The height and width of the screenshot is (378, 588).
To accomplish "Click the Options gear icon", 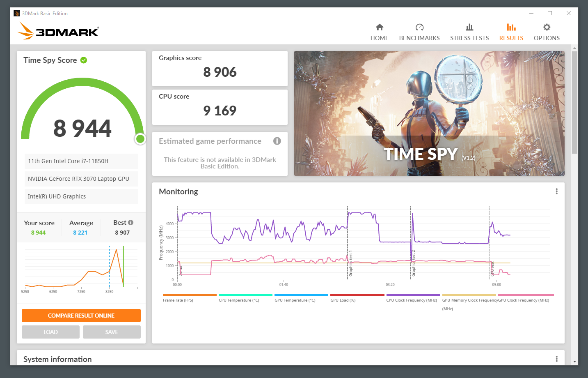I will point(547,27).
